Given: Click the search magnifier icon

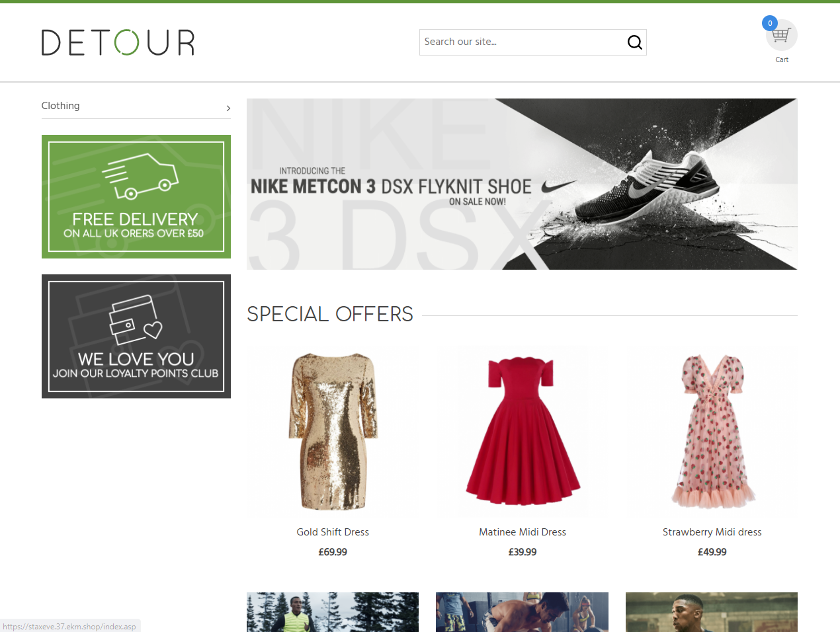Looking at the screenshot, I should click(634, 42).
